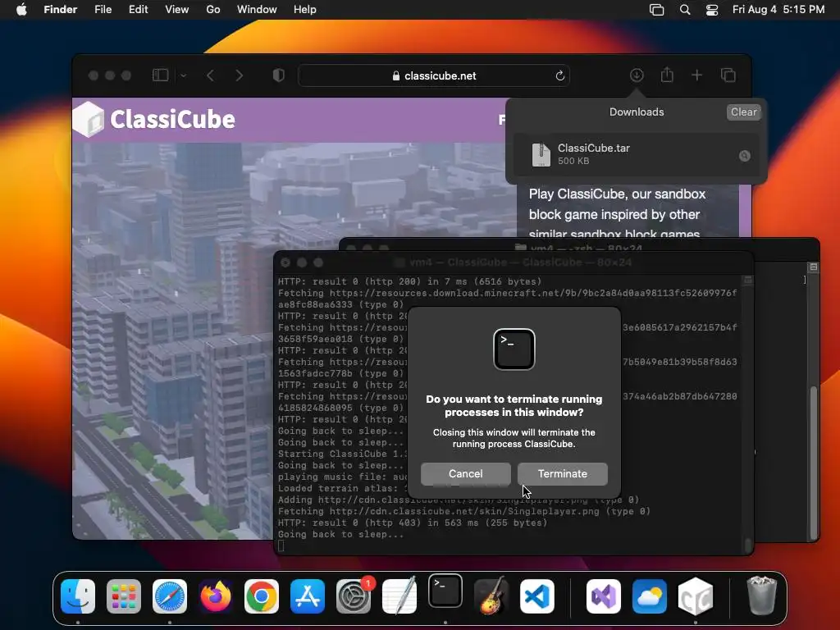Open a new Safari tab with the plus icon
The image size is (840, 630).
(697, 75)
